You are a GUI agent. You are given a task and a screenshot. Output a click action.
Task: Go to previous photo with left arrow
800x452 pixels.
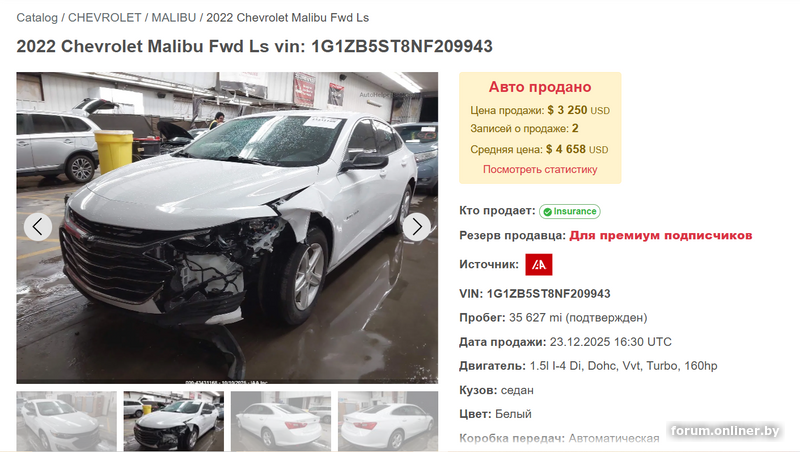tap(38, 227)
